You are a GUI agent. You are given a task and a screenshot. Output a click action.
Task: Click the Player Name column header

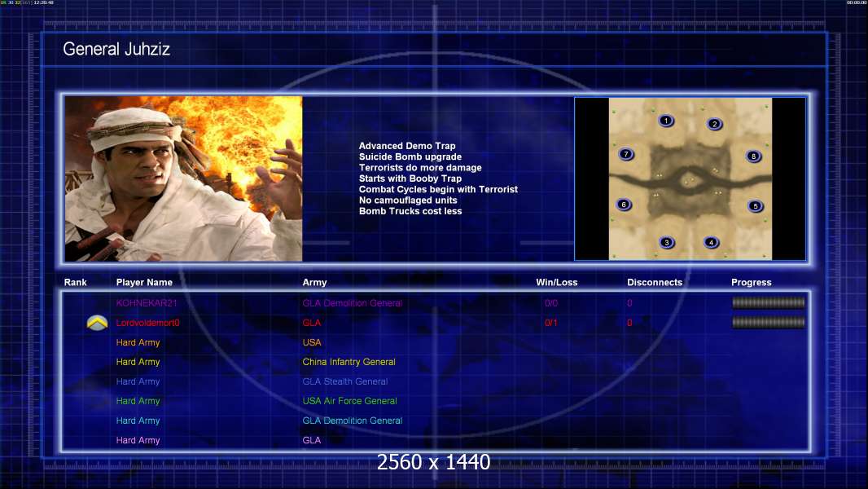coord(144,283)
